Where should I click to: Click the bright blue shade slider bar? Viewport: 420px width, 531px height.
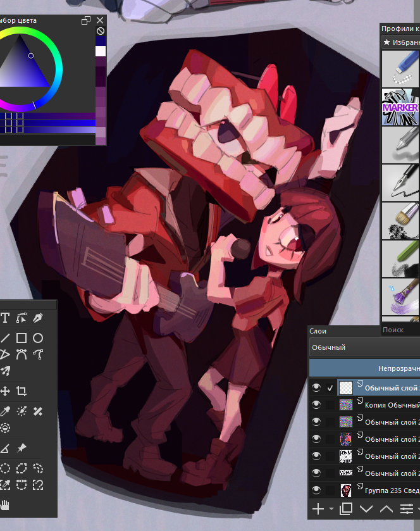(x=47, y=123)
